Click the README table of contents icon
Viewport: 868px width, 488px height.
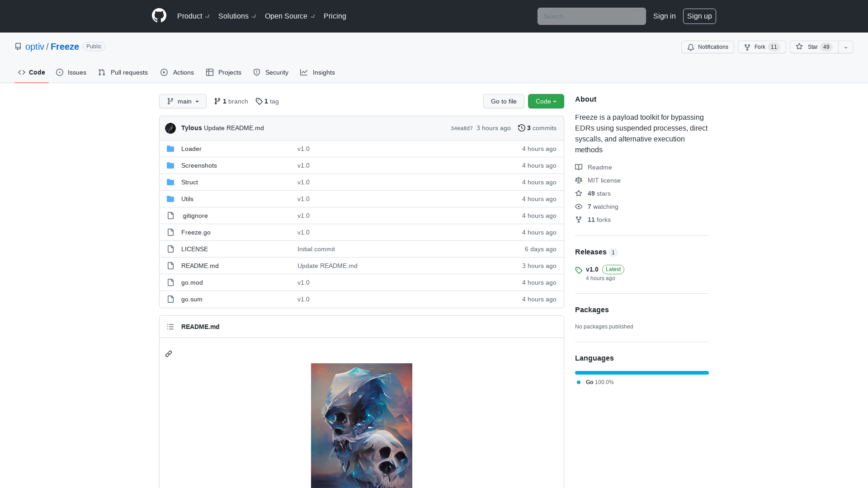(x=170, y=327)
